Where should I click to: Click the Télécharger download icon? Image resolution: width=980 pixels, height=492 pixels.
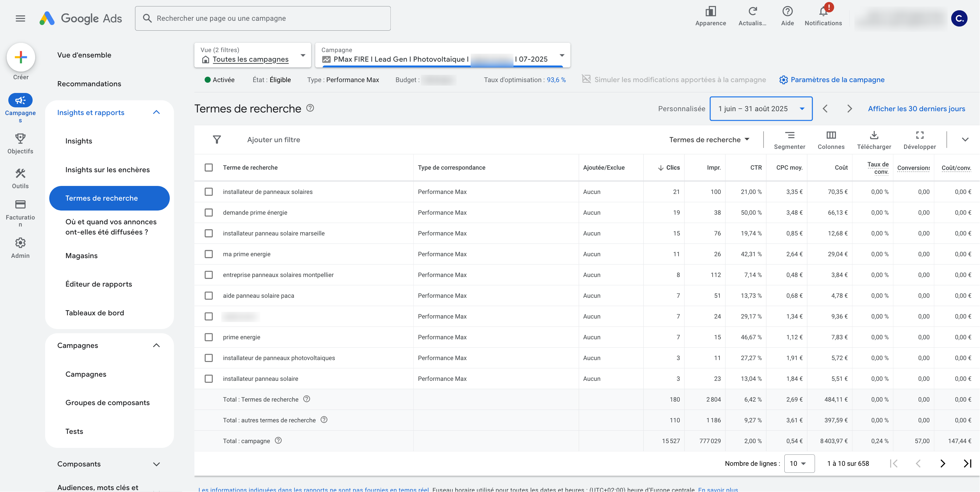click(874, 135)
